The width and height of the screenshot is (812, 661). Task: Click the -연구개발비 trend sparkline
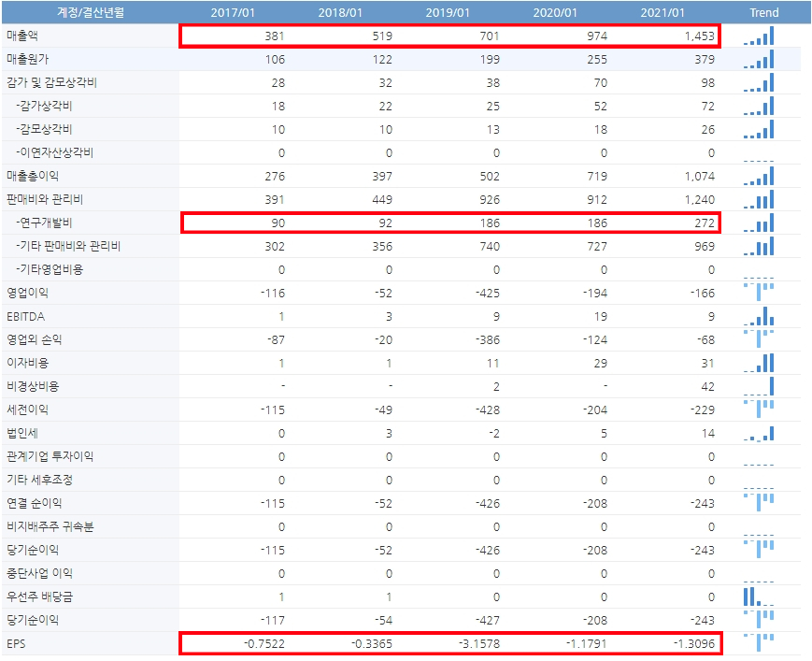click(759, 223)
